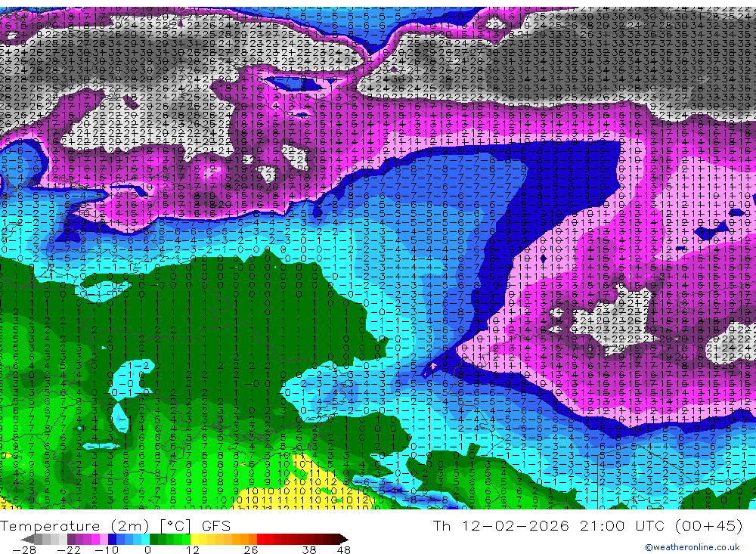Click the right arrow end of the color scale
This screenshot has width=756, height=554.
click(x=344, y=540)
